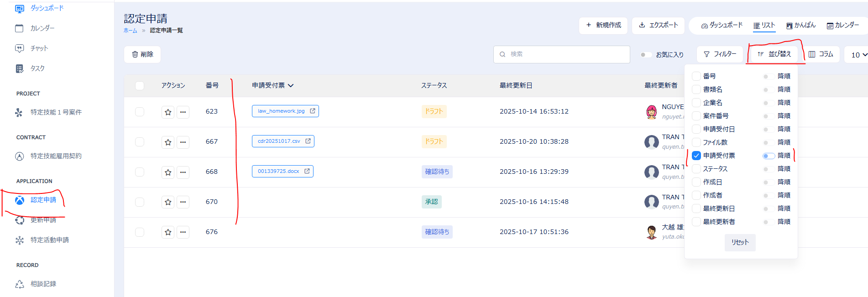Expand the 申請受付票 column header dropdown
Screen dimensions: 868x297
click(x=291, y=86)
